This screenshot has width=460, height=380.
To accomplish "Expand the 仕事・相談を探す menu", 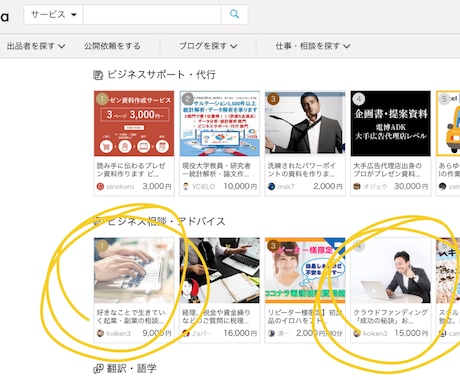I will [313, 46].
